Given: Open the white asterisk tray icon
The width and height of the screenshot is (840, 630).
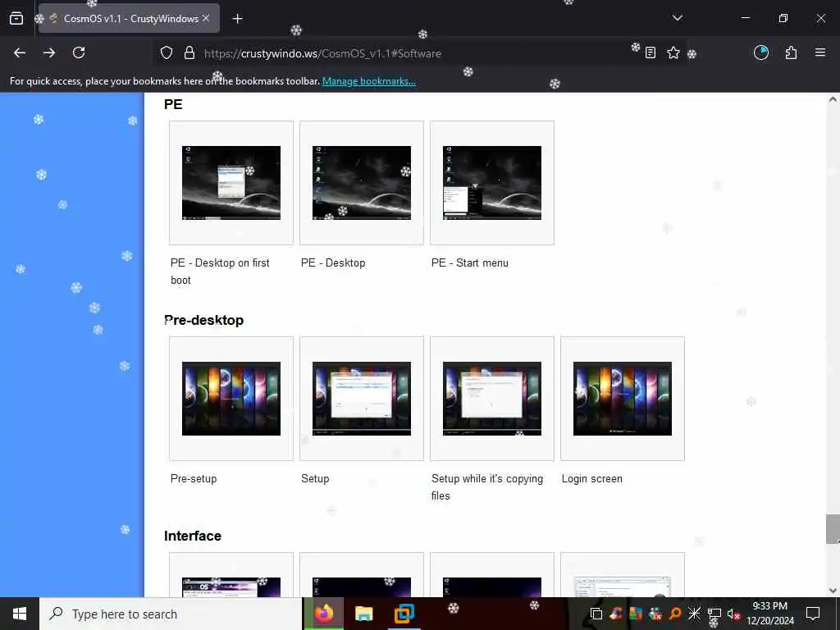Looking at the screenshot, I should tap(694, 614).
